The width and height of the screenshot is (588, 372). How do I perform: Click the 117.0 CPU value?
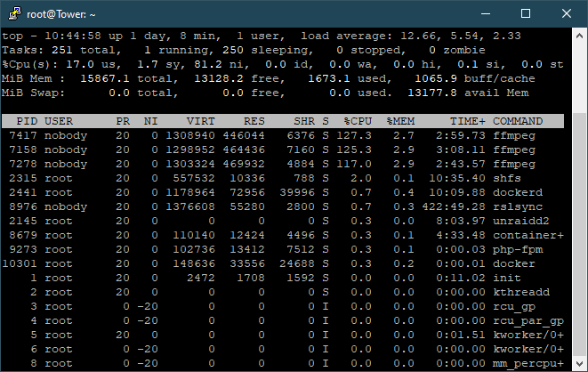click(354, 164)
